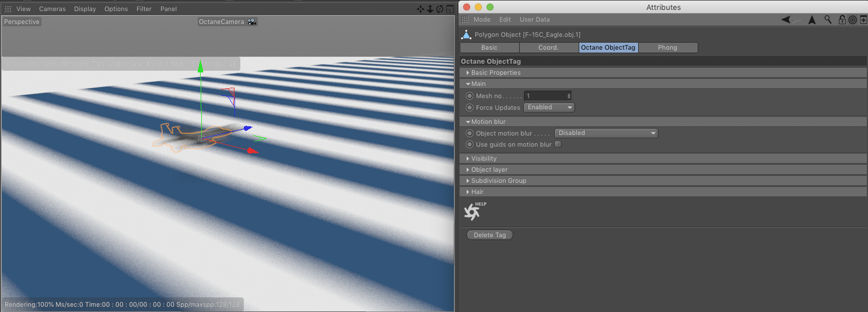Open the Octane HELP icon
This screenshot has height=312, width=868.
[474, 211]
